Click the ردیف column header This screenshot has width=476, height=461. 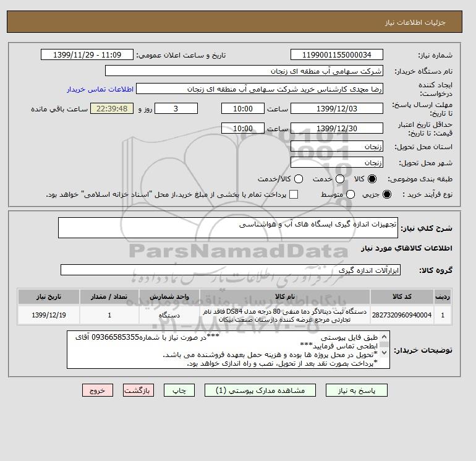tap(443, 296)
